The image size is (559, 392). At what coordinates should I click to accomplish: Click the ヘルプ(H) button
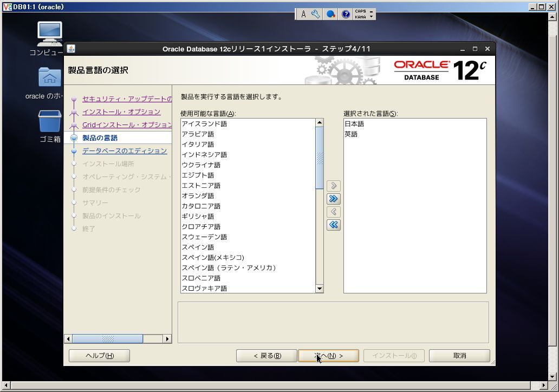[99, 356]
